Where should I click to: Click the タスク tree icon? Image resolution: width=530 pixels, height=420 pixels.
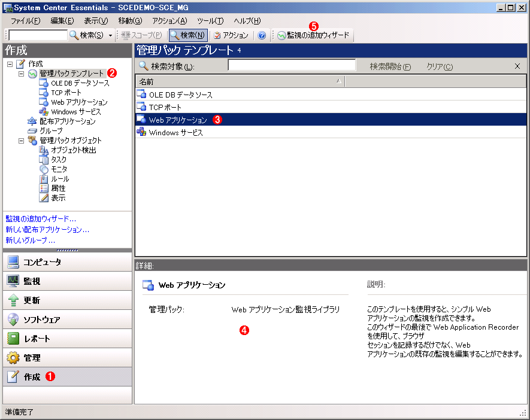click(44, 159)
